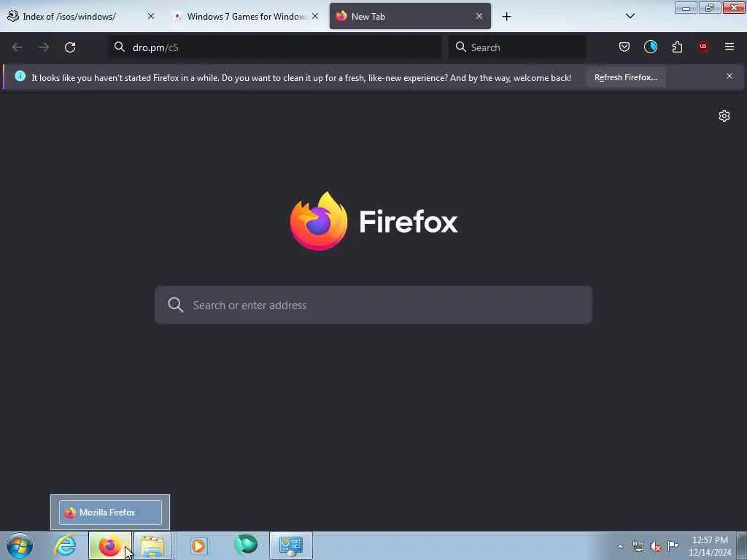
Task: Open the Control Panel taskbar button
Action: (x=291, y=545)
